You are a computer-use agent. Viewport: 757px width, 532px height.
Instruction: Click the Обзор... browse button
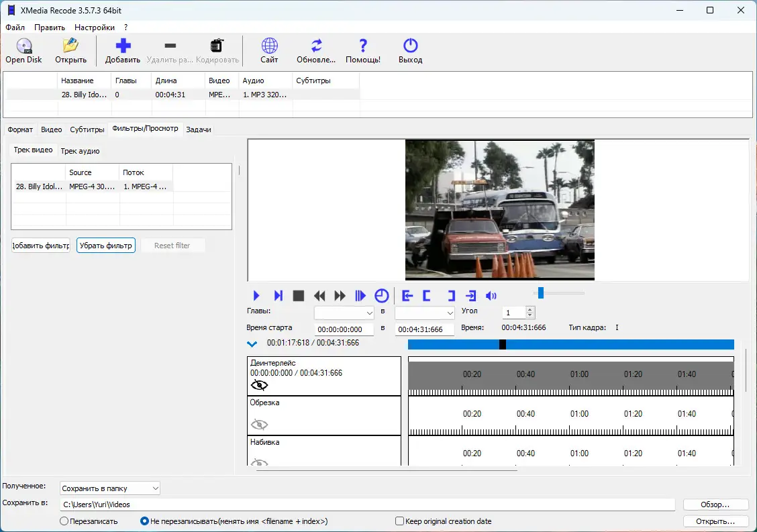tap(715, 504)
